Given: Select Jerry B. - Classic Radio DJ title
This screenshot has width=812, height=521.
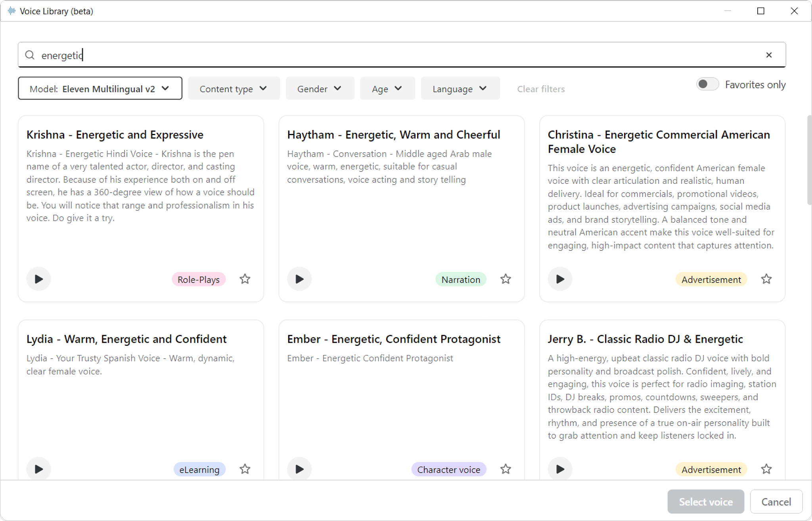Looking at the screenshot, I should coord(645,339).
